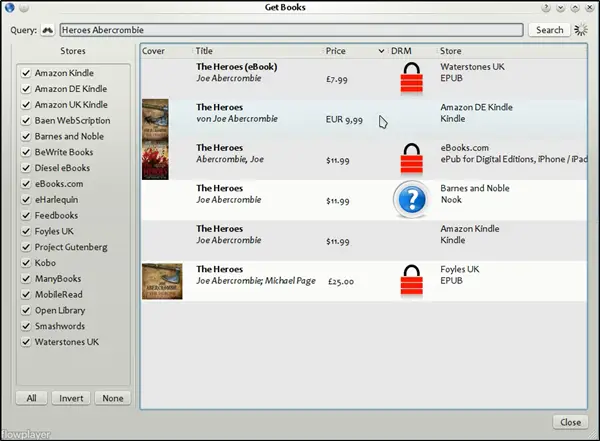Screen dimensions: 600x441
Task: Click the EUR 9,99 price cell
Action: 344,120
